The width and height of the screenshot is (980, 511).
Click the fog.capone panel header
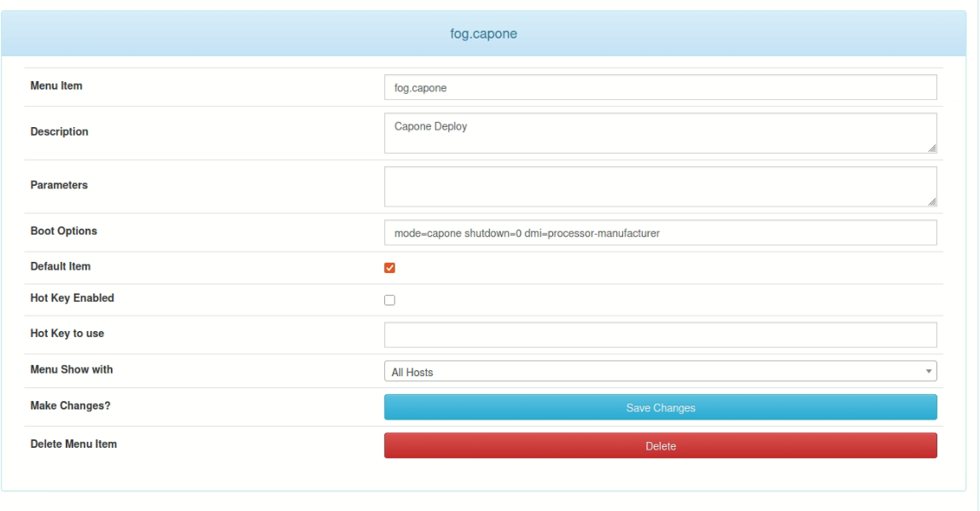point(483,34)
